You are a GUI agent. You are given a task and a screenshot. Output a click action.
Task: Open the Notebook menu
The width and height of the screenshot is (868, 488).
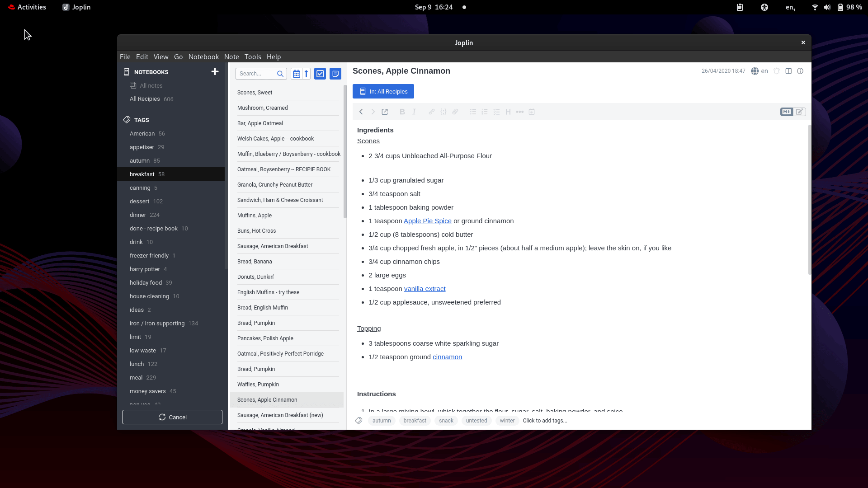point(204,56)
